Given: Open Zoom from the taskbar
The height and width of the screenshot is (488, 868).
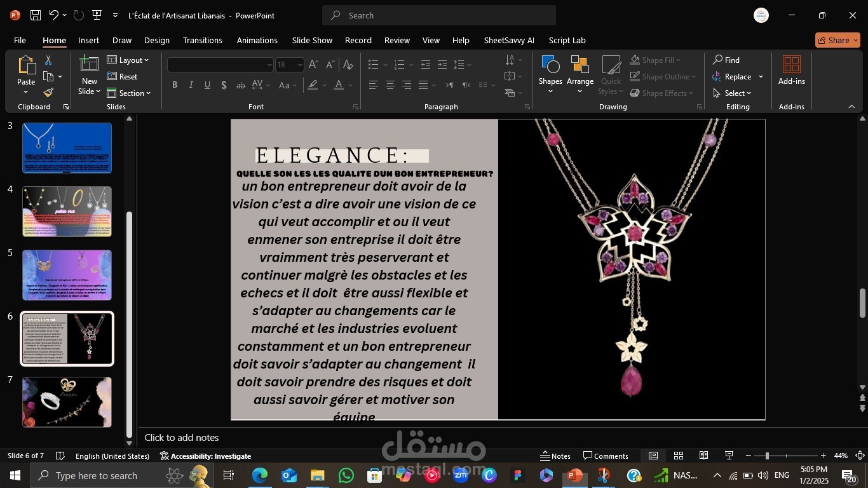Looking at the screenshot, I should point(461,475).
